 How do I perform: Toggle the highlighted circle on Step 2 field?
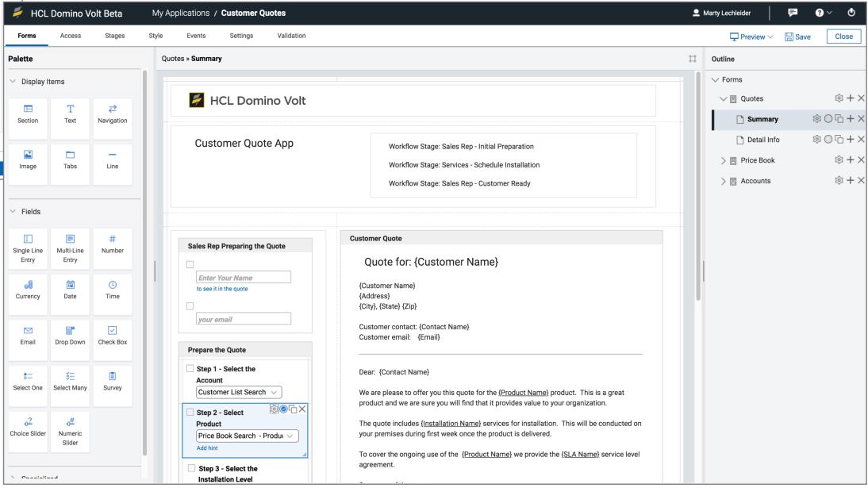coord(283,409)
